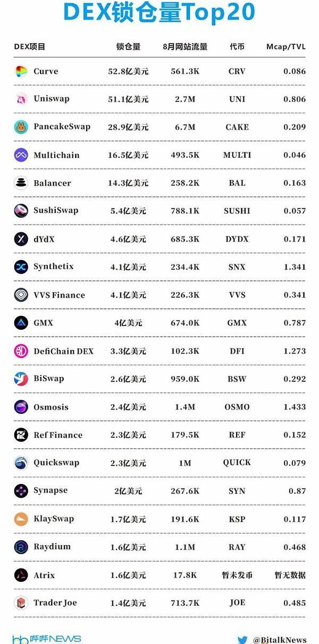Click the Synthetix logo icon
The height and width of the screenshot is (644, 319).
[x=21, y=267]
